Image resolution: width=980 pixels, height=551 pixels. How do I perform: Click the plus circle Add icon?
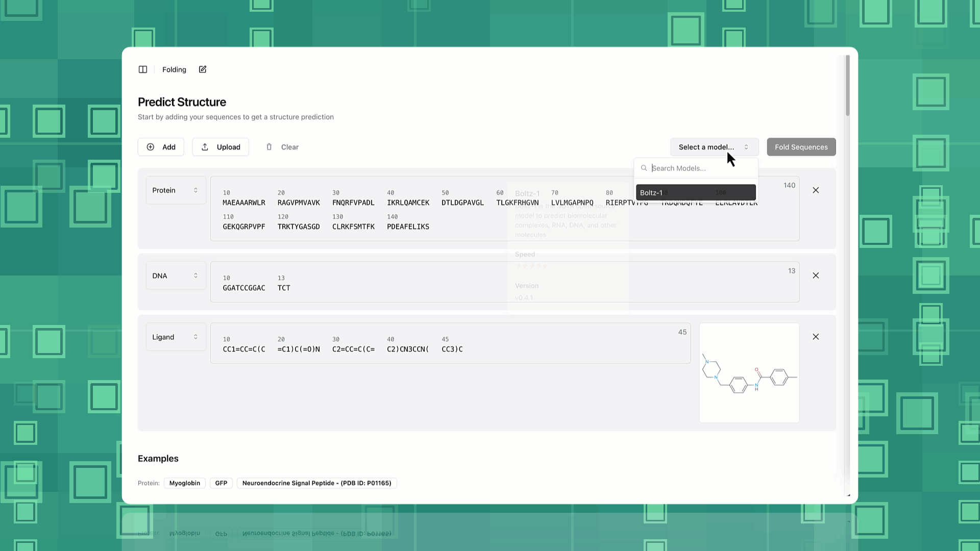click(151, 147)
